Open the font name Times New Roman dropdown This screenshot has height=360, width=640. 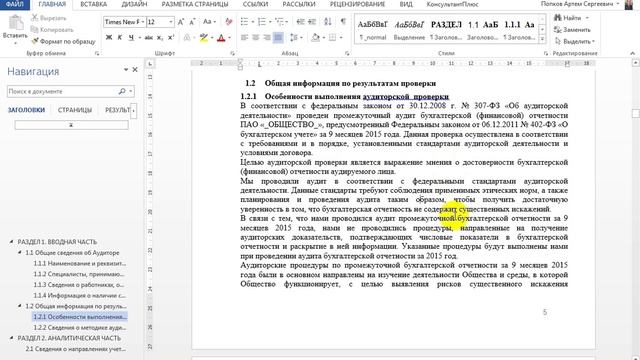pos(142,22)
